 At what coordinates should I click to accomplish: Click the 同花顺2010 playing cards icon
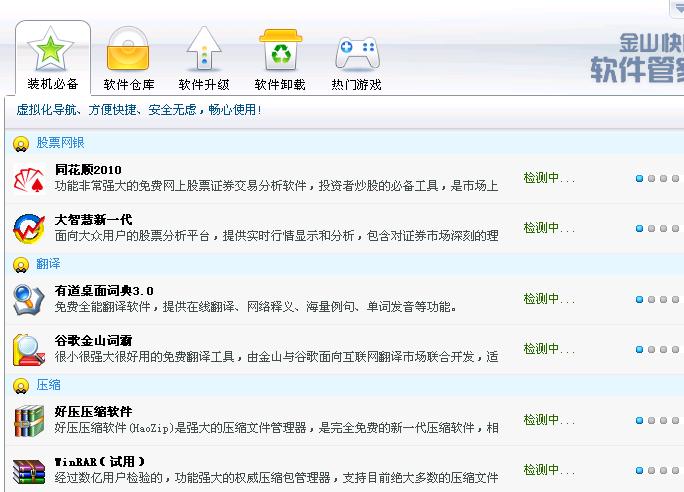(28, 179)
